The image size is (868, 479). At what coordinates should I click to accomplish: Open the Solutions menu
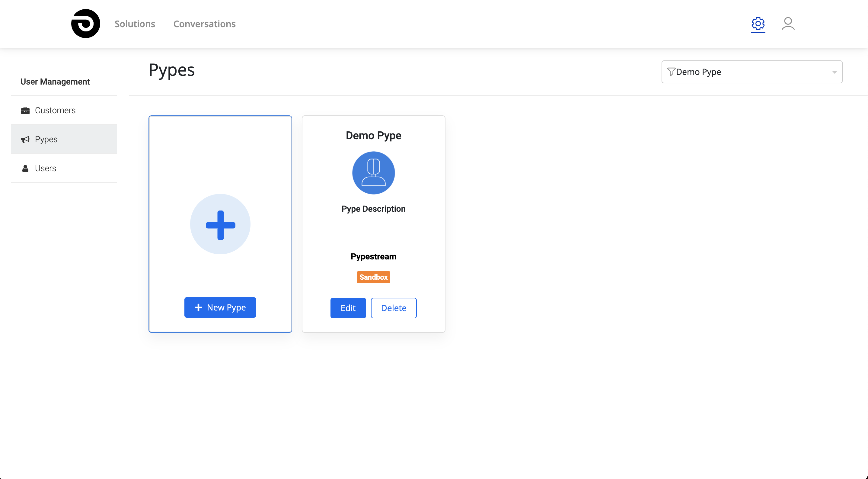[x=135, y=24]
